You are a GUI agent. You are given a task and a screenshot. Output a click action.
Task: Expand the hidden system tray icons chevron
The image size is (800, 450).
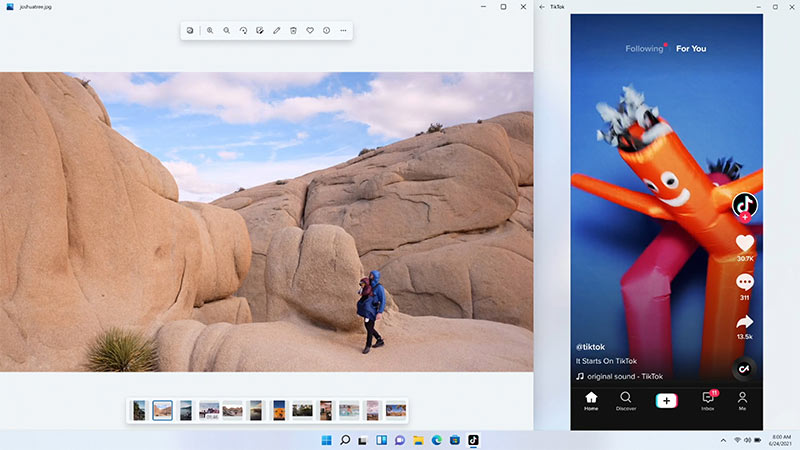pos(723,440)
